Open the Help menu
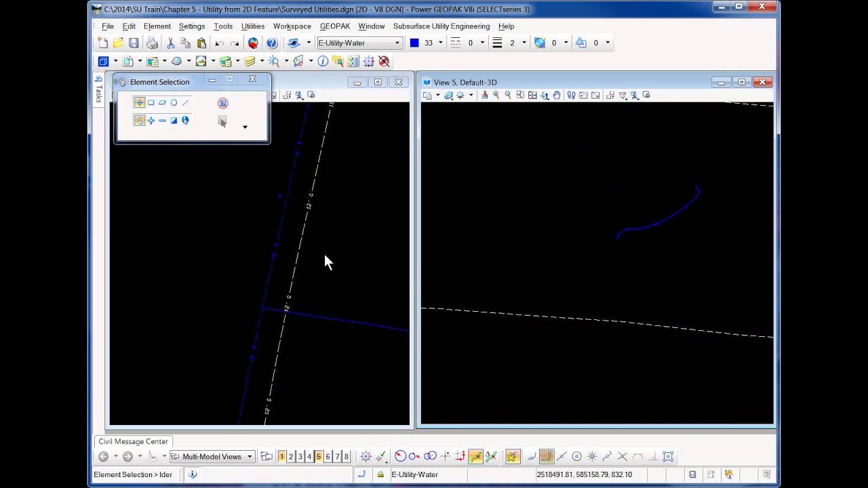The image size is (868, 488). [506, 26]
